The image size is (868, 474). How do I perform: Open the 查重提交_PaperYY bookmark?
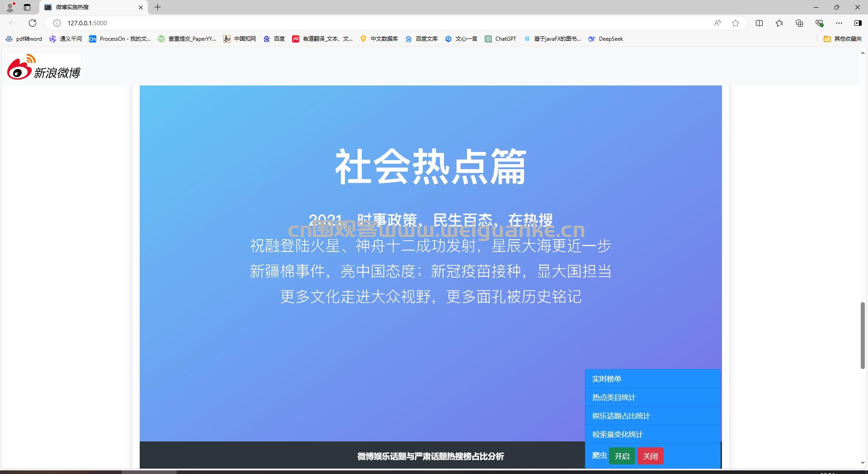(187, 39)
